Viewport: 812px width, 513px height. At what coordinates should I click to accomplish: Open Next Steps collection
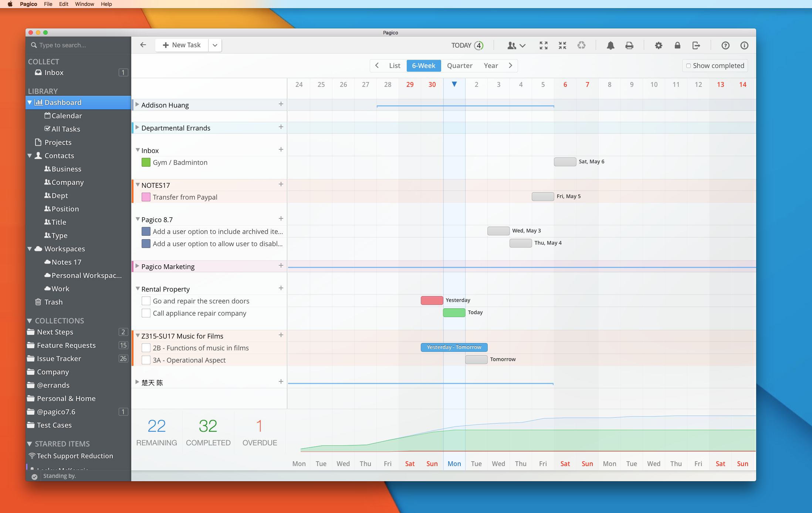[x=78, y=332]
